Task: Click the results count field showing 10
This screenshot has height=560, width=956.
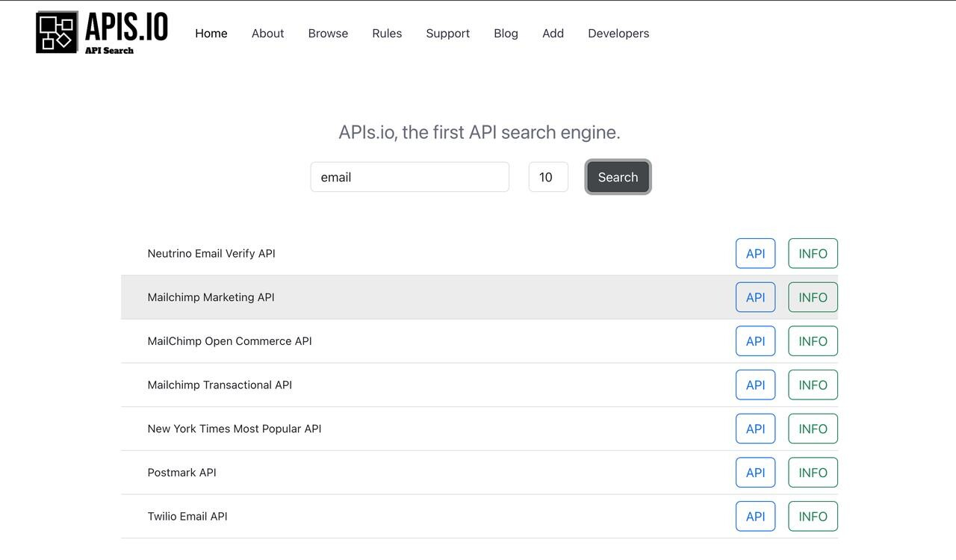Action: coord(548,177)
